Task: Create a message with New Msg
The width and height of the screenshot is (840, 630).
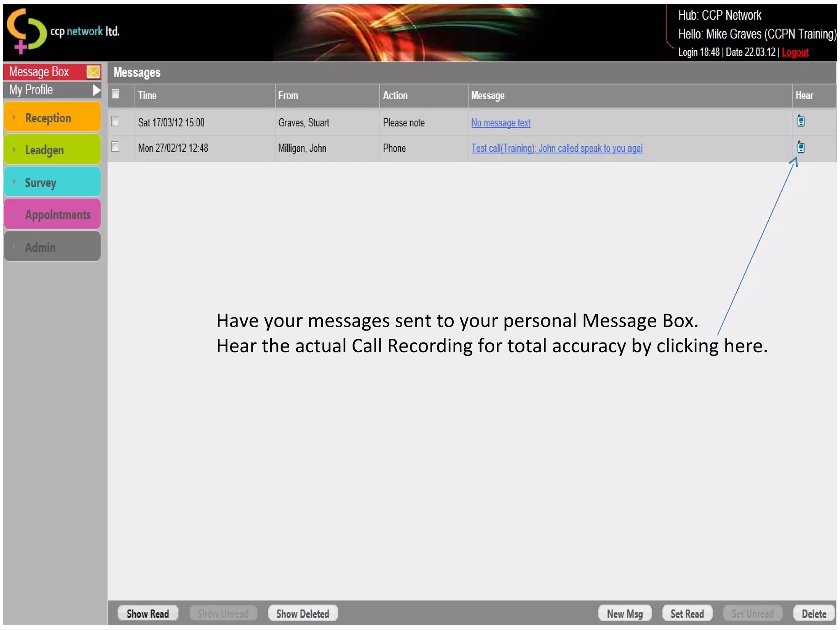Action: (624, 614)
